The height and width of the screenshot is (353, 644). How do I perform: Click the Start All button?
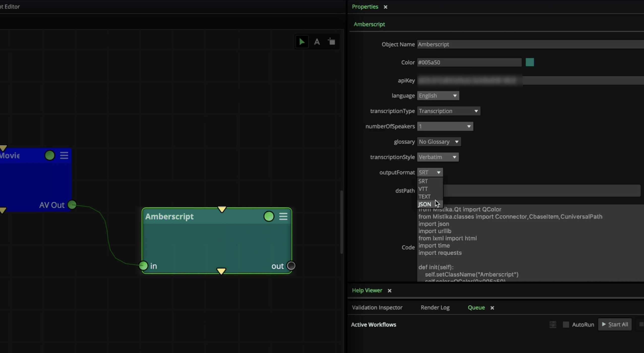[x=615, y=325]
